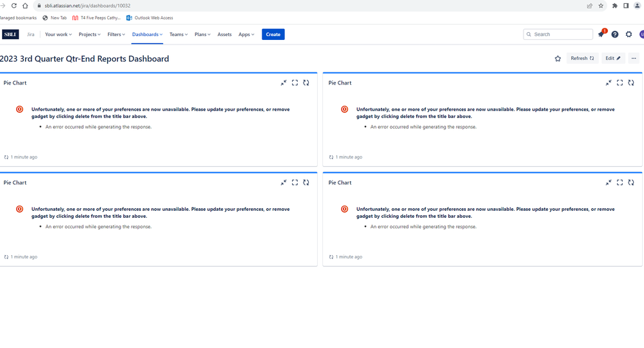Expand the Teams dropdown menu

pos(179,34)
